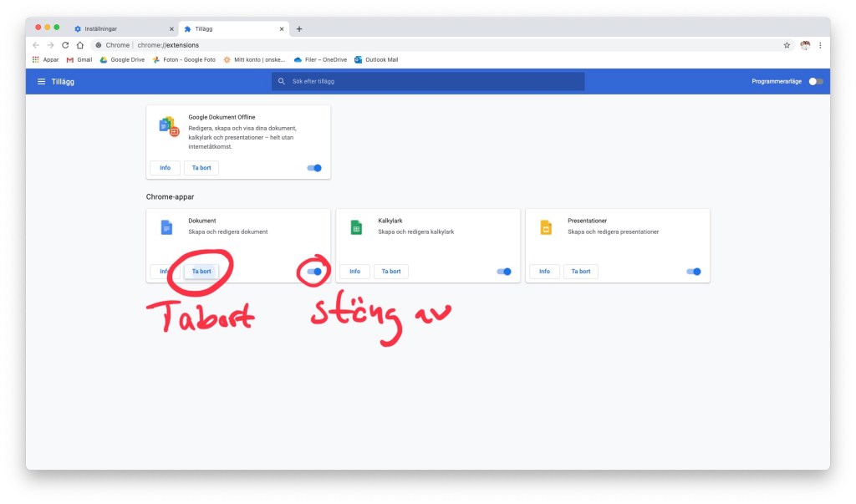Open Gmail bookmark
Viewport: 856px width, 504px height.
pyautogui.click(x=79, y=60)
